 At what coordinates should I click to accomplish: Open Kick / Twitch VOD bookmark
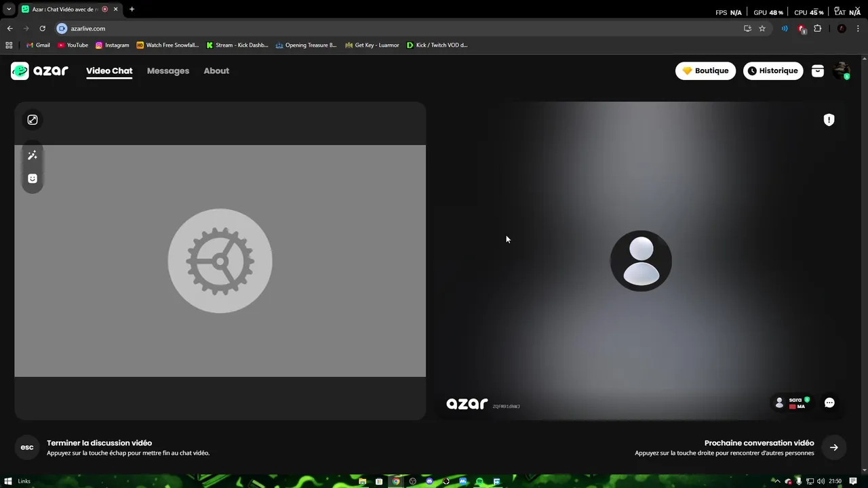pyautogui.click(x=437, y=45)
